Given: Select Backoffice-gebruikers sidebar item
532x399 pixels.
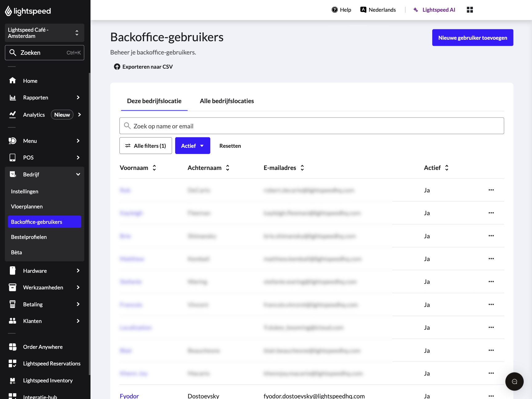Looking at the screenshot, I should (44, 222).
